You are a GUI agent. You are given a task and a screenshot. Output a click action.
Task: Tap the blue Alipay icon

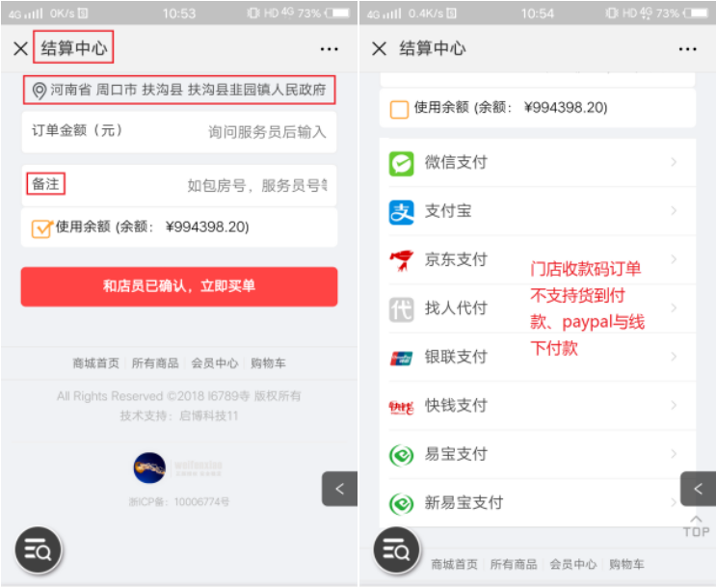[x=401, y=211]
